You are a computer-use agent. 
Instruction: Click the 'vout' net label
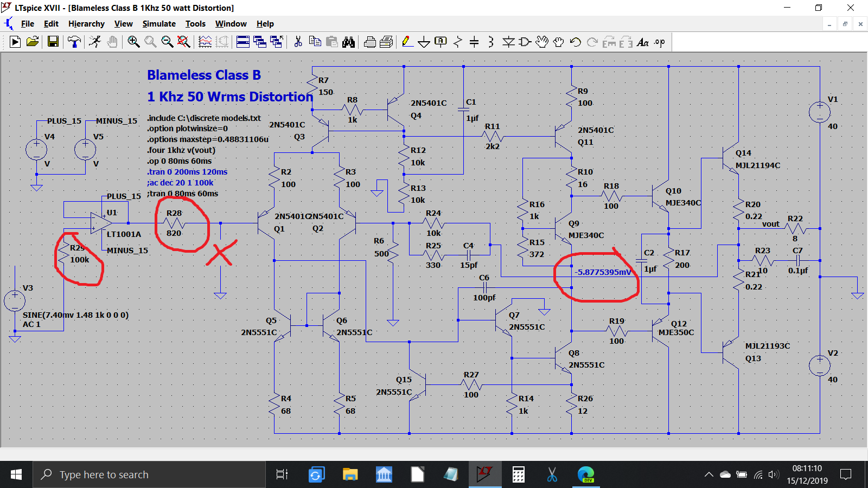click(x=771, y=224)
